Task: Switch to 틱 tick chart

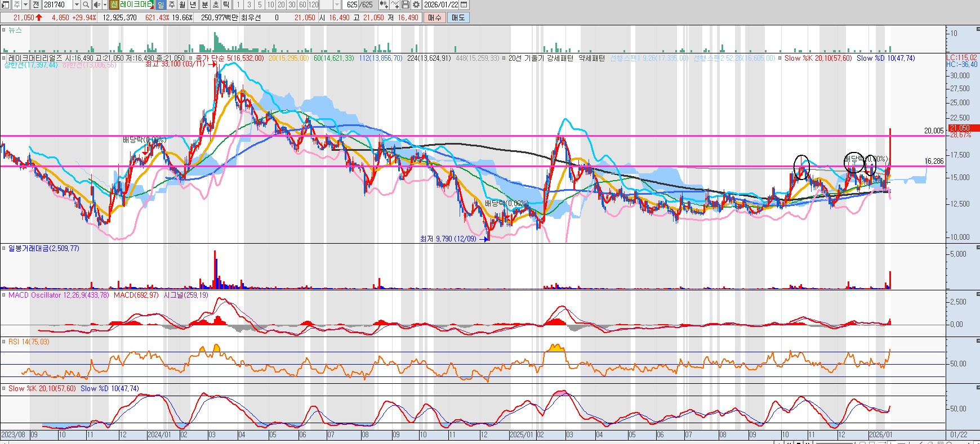Action: pyautogui.click(x=226, y=5)
